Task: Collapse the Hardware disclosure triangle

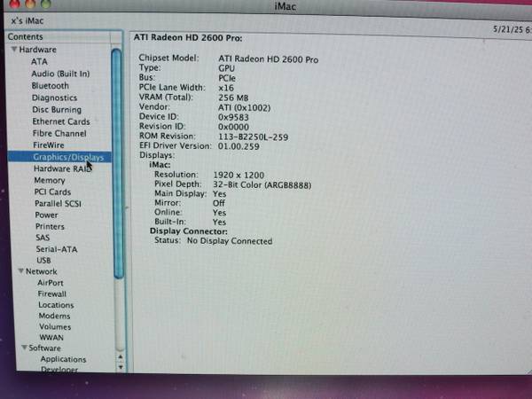Action: click(x=13, y=51)
